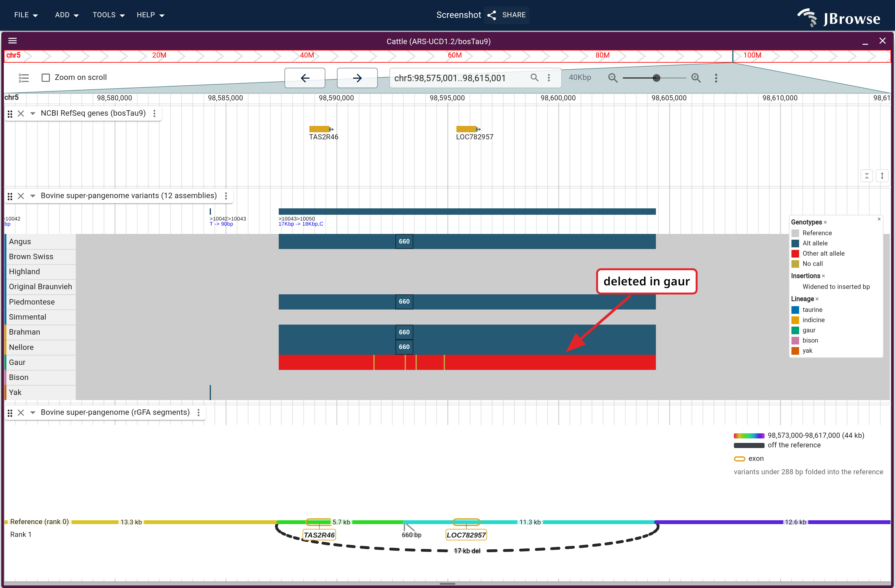Click the zoom level slider handle
Image resolution: width=895 pixels, height=588 pixels.
[656, 78]
